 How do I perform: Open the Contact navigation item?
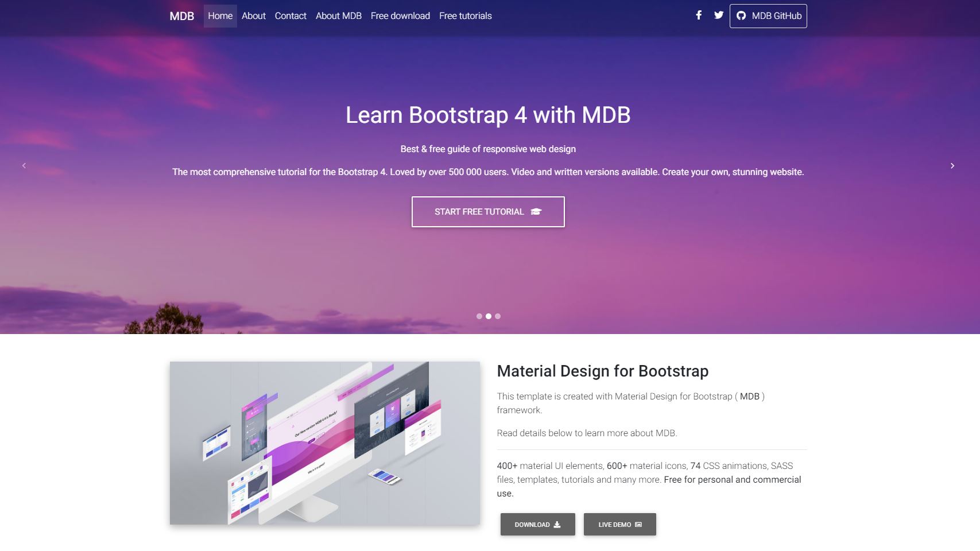click(x=290, y=15)
